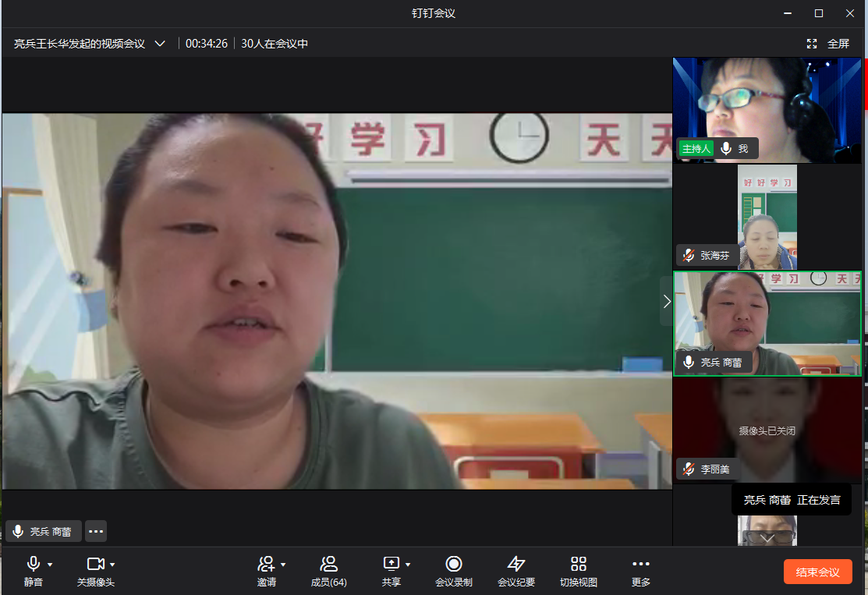Expand the meeting title dropdown chevron

click(x=160, y=44)
